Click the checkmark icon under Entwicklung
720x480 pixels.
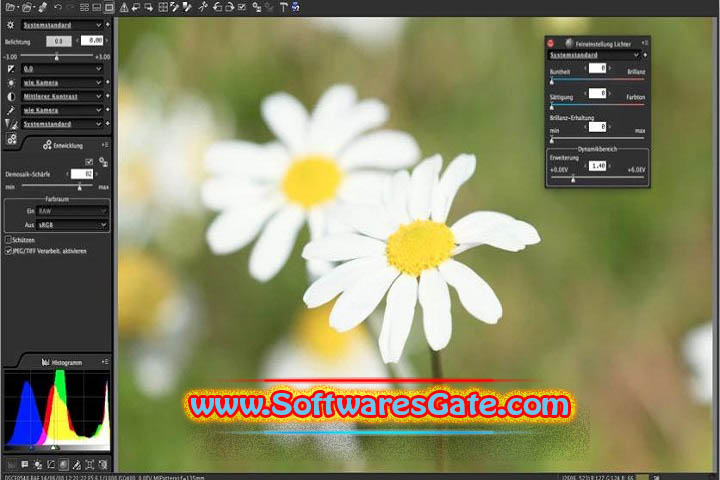coord(89,162)
